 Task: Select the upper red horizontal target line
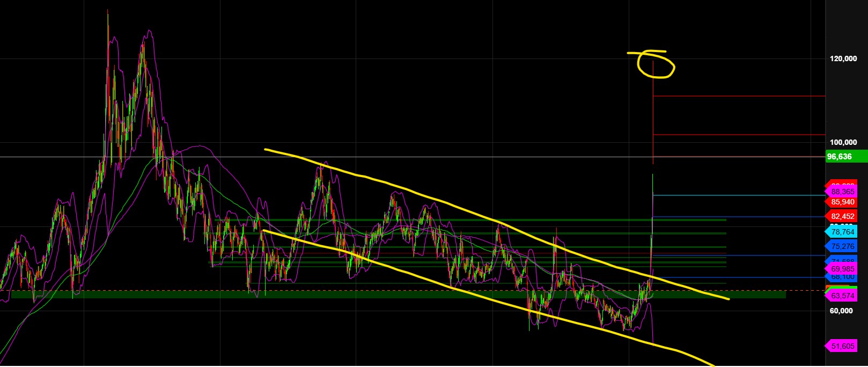pos(739,96)
